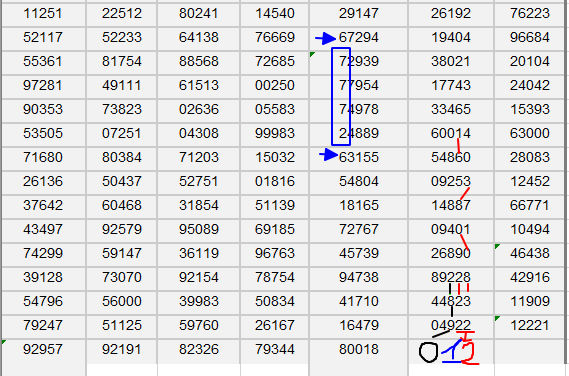
Task: Click cell 15032
Action: (275, 158)
